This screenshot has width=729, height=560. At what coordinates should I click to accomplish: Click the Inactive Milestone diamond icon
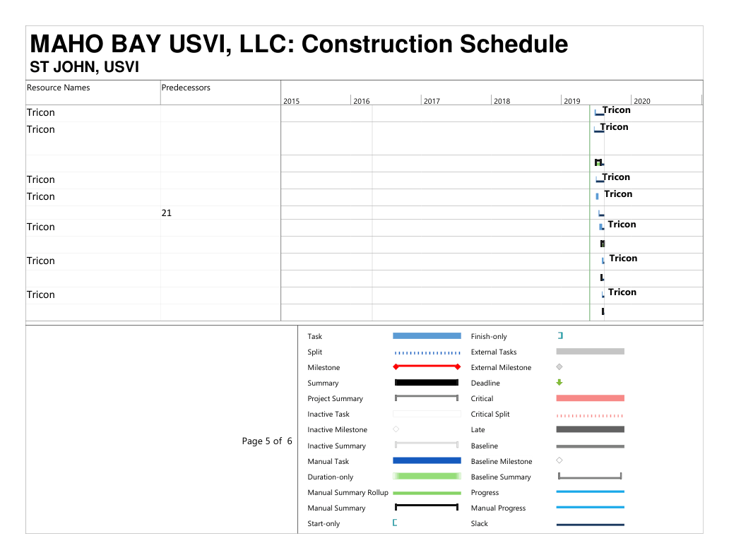(x=396, y=429)
